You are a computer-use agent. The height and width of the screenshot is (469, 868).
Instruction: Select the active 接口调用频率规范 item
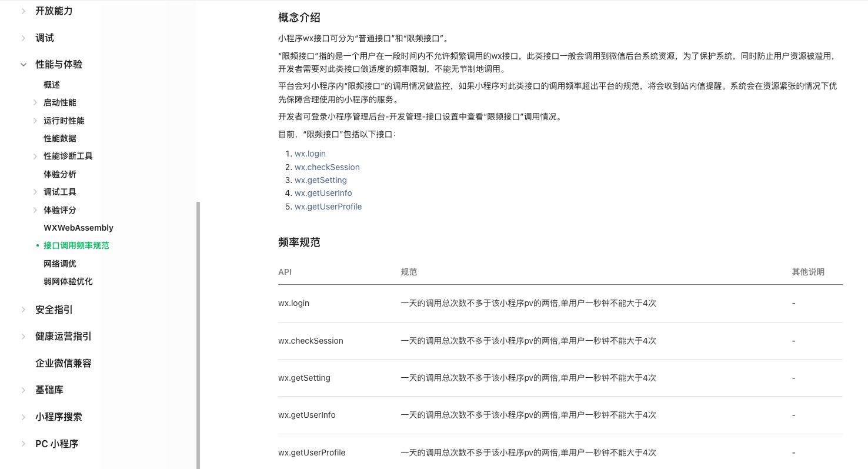click(x=76, y=245)
